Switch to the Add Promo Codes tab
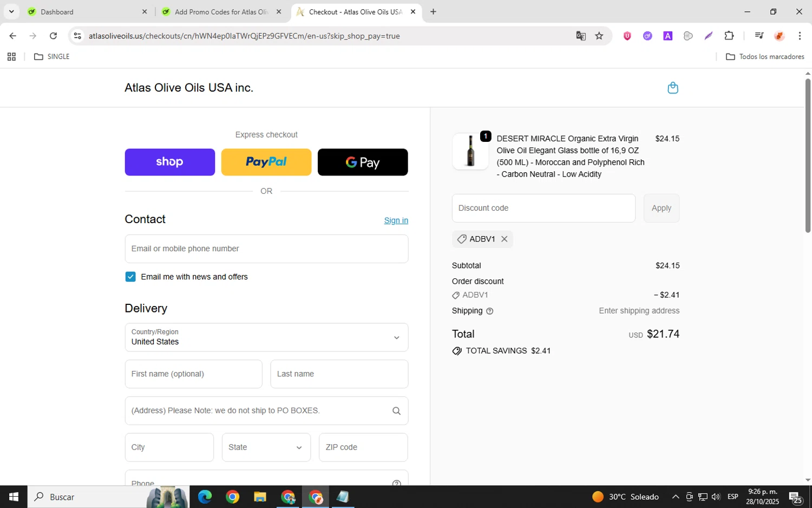 click(222, 11)
